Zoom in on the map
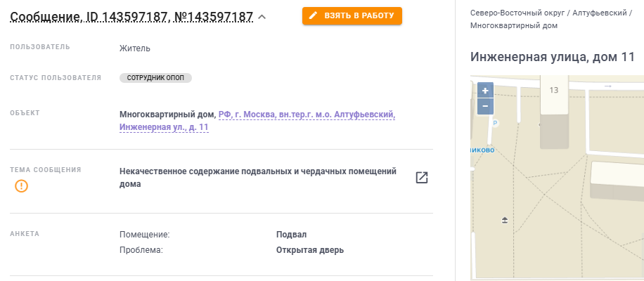The image size is (644, 281). pyautogui.click(x=485, y=91)
